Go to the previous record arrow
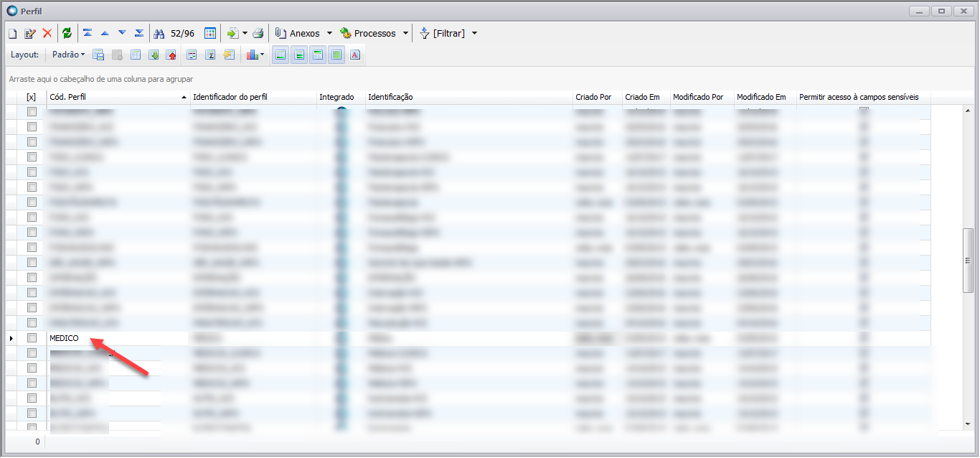Screen dimensions: 980x458 point(105,33)
